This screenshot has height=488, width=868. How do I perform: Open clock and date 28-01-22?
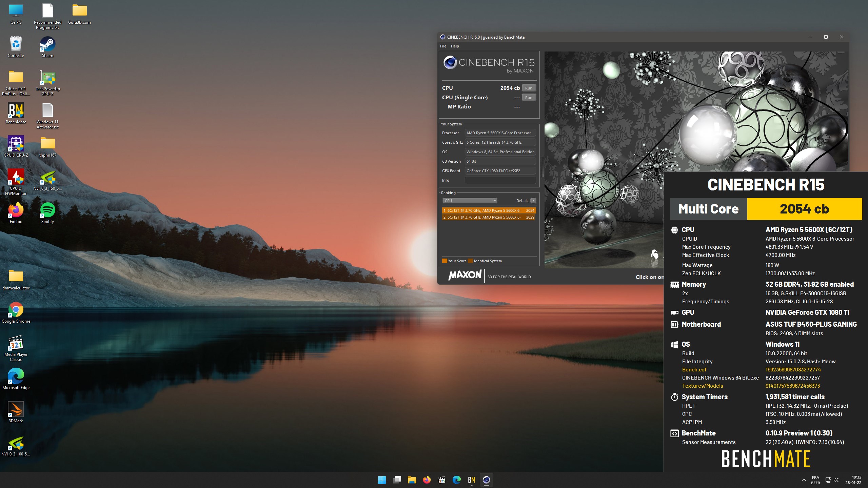(x=853, y=480)
